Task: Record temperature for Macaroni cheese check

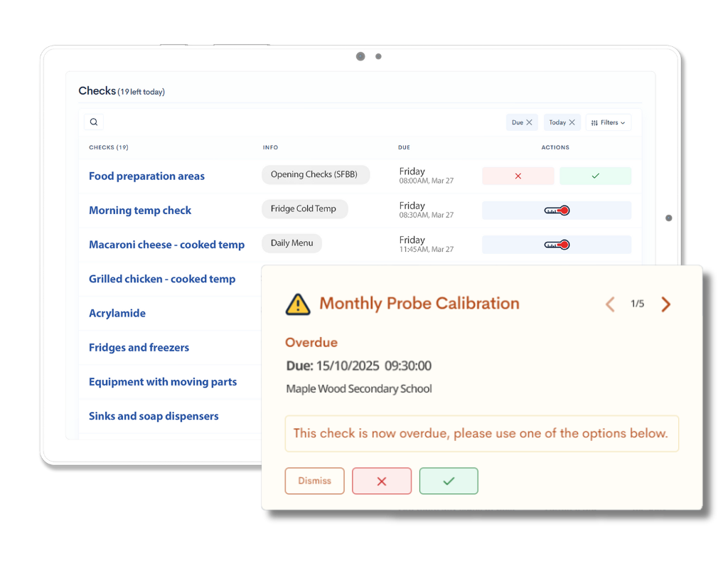Action: (557, 245)
